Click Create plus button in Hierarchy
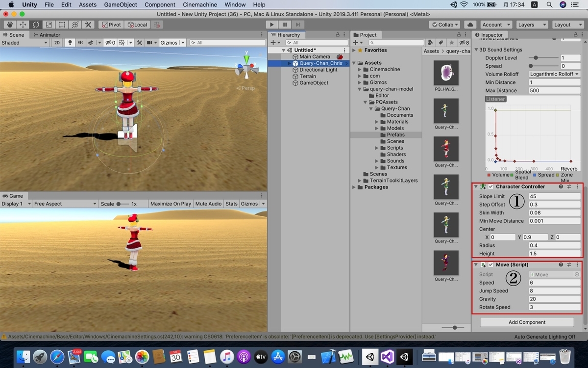The height and width of the screenshot is (368, 588). [273, 43]
